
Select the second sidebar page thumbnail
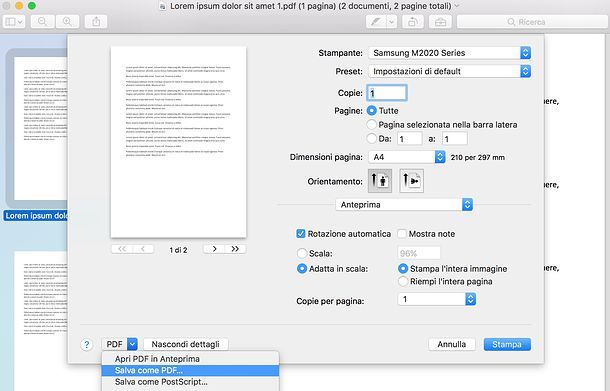click(x=41, y=321)
